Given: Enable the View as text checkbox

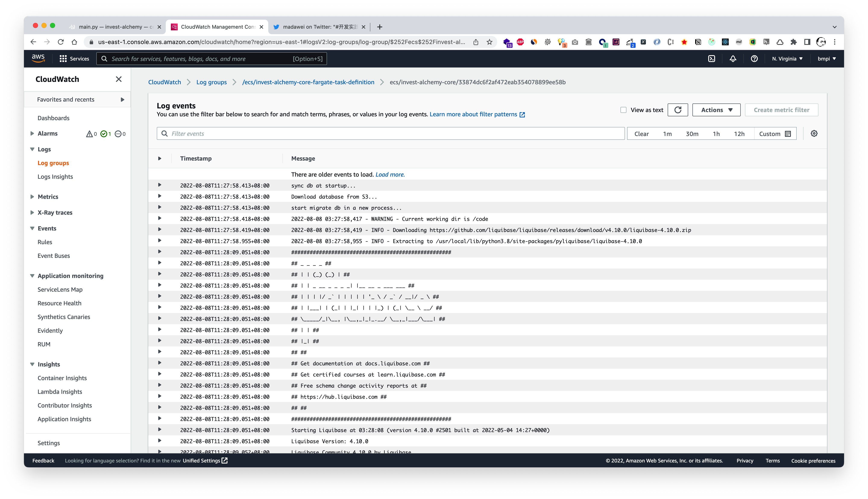Looking at the screenshot, I should tap(623, 110).
